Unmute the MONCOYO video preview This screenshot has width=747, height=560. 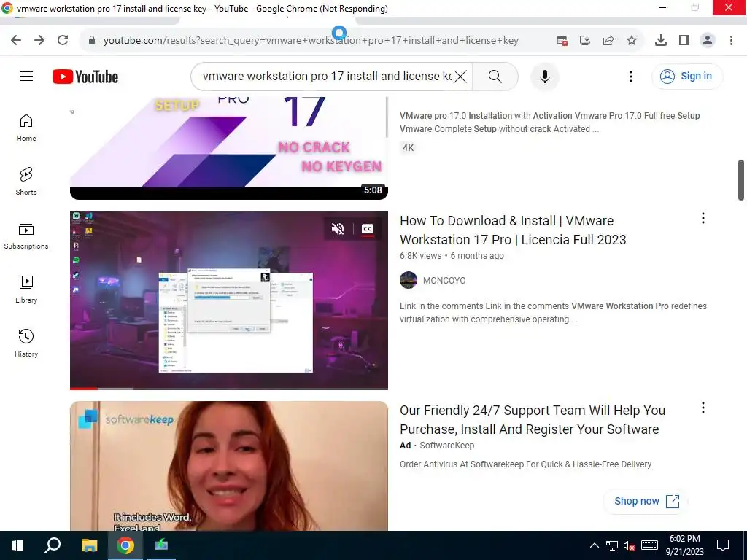tap(338, 228)
